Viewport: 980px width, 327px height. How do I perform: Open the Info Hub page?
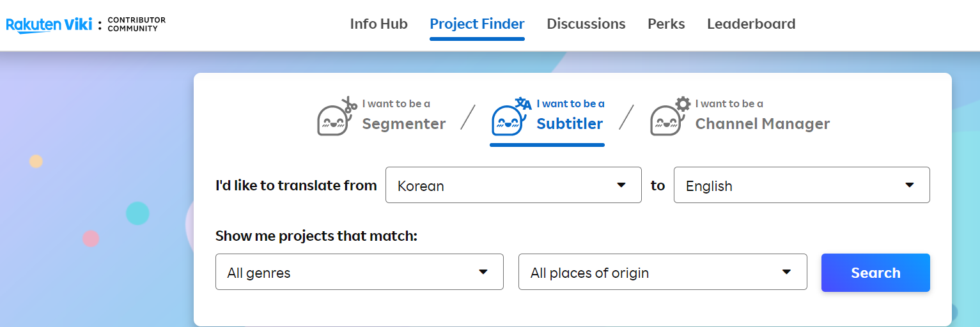pyautogui.click(x=378, y=24)
